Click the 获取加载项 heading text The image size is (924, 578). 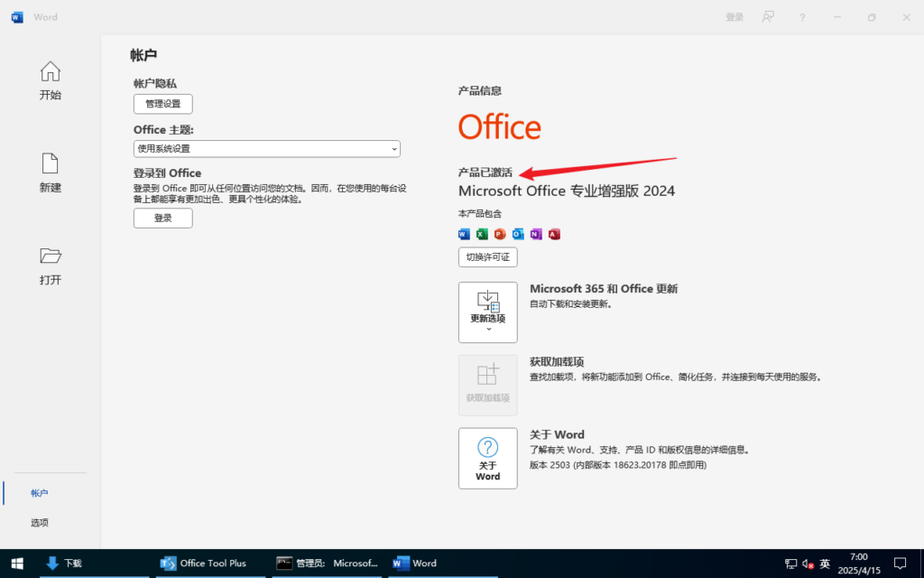[557, 361]
